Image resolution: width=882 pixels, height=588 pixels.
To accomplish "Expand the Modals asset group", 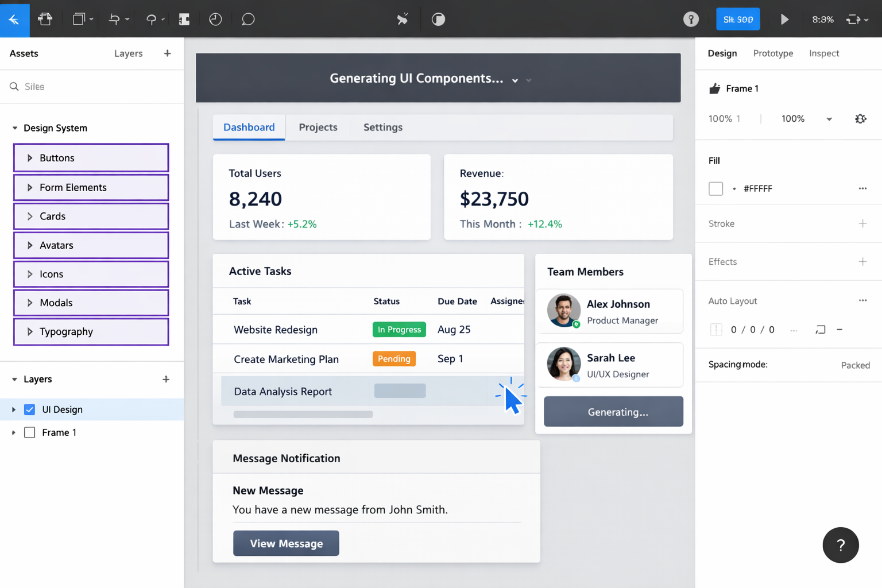I will click(30, 303).
